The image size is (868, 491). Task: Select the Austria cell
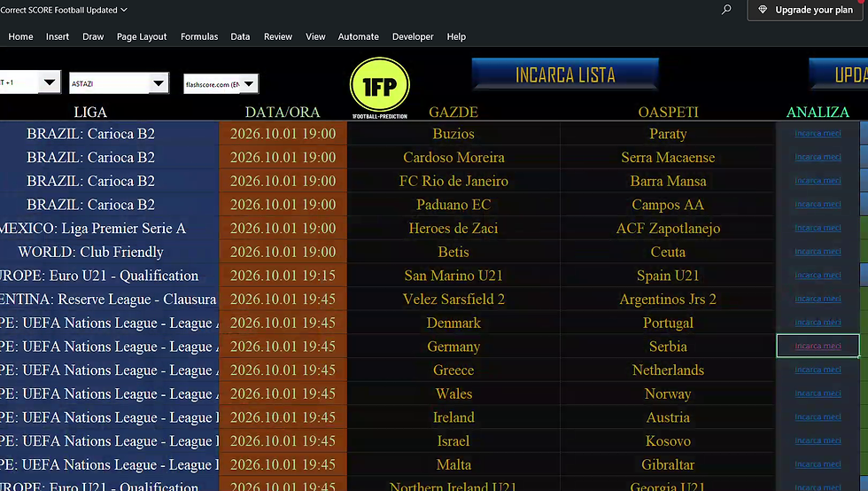pos(668,417)
